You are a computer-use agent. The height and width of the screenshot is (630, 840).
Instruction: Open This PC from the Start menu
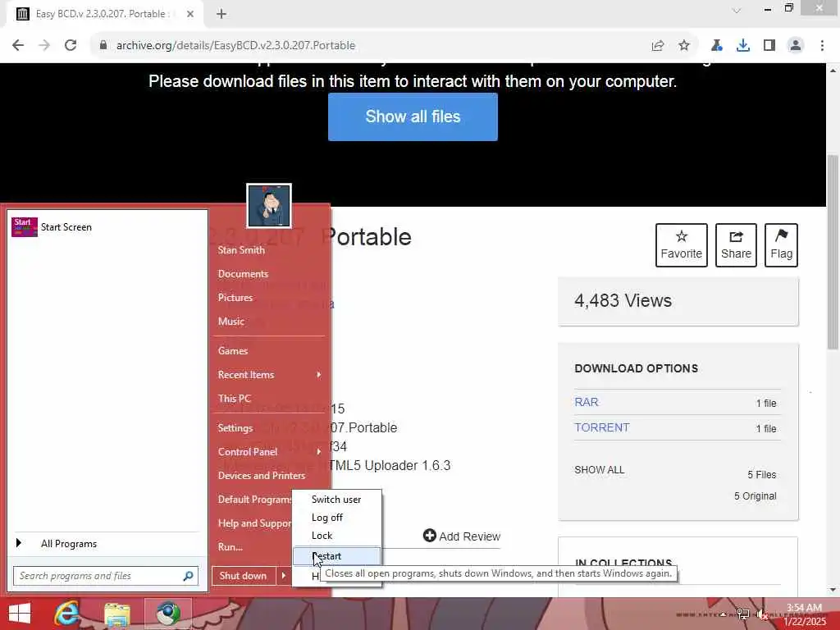click(234, 398)
